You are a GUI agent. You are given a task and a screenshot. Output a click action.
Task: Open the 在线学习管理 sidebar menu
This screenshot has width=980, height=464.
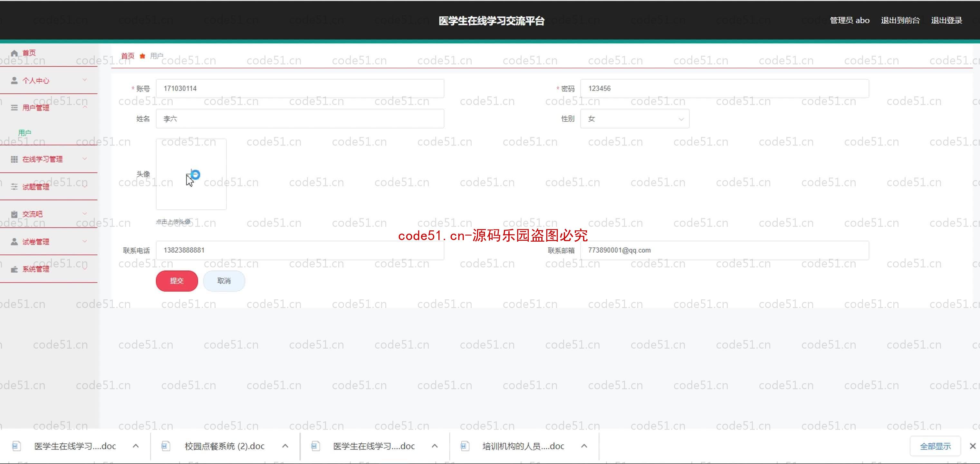[49, 159]
